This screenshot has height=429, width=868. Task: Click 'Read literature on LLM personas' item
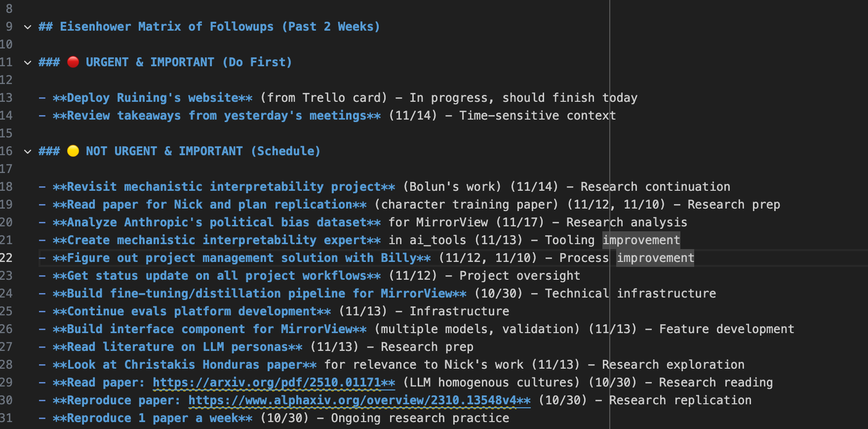click(177, 347)
